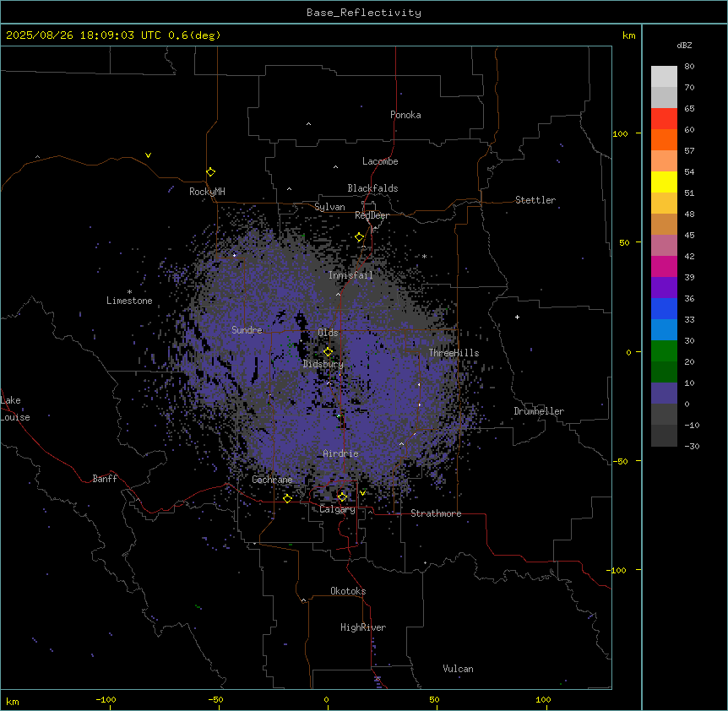Pick the bright blue 36-33 dBZ legend swatch

click(664, 308)
